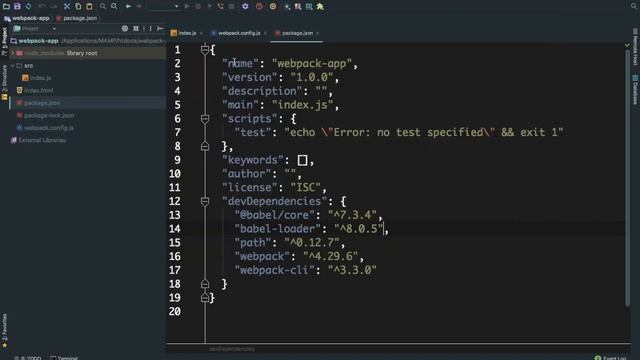Click the fold marker on line 8

click(x=205, y=146)
